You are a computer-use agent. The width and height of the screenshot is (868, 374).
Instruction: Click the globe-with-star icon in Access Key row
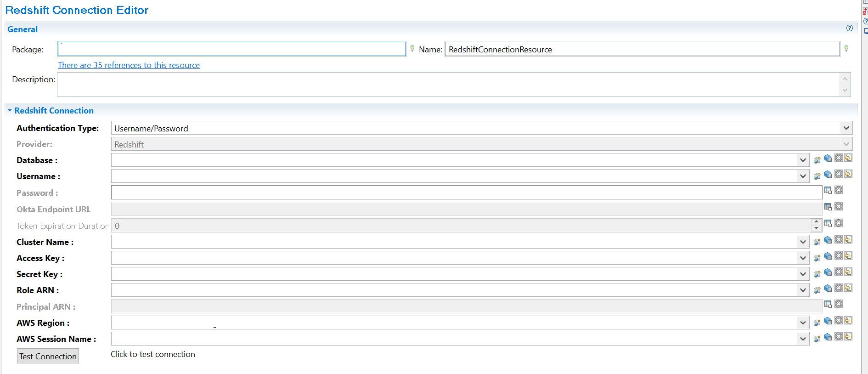tap(817, 258)
